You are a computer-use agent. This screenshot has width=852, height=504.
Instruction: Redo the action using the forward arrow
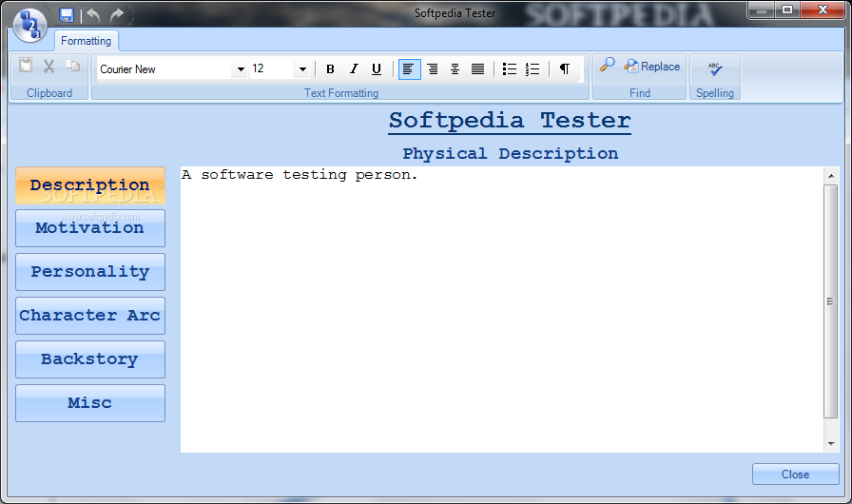pos(117,14)
